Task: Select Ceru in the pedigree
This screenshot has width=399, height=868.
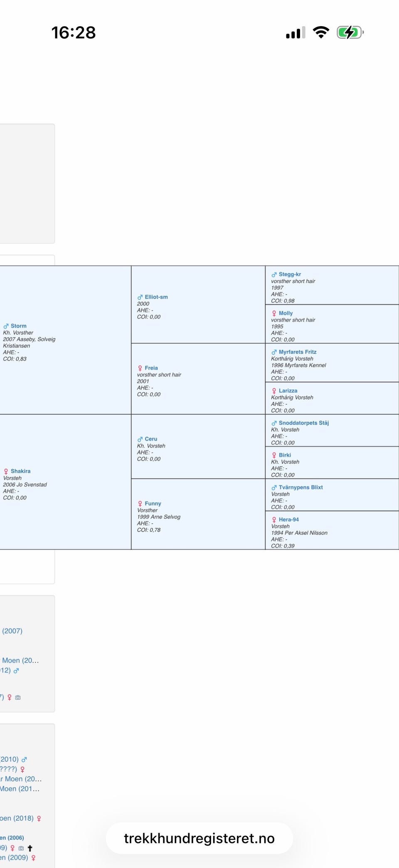Action: click(x=151, y=439)
